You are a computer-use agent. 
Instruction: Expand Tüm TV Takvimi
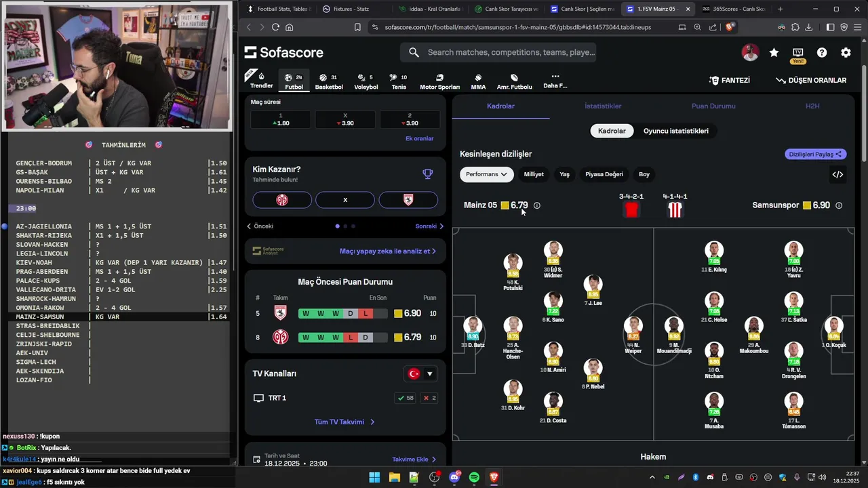click(x=344, y=422)
